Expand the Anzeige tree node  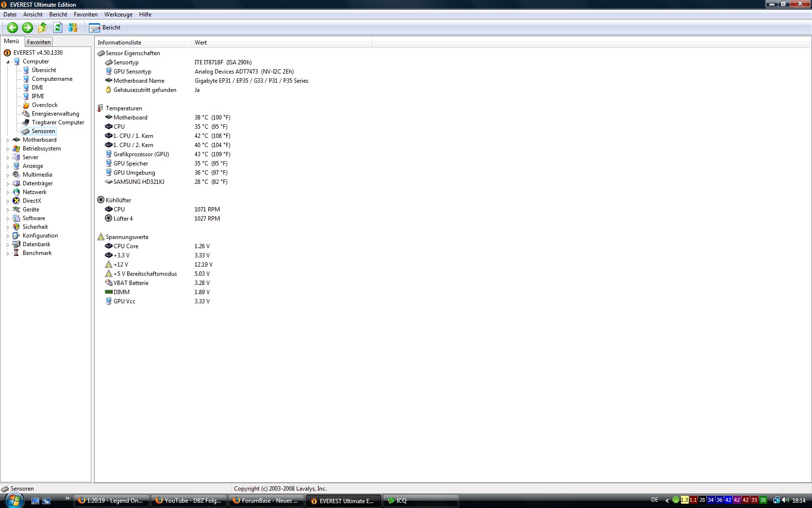pyautogui.click(x=8, y=166)
